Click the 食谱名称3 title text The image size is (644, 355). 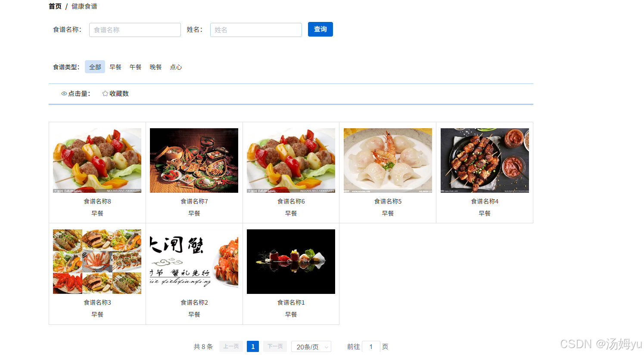97,303
